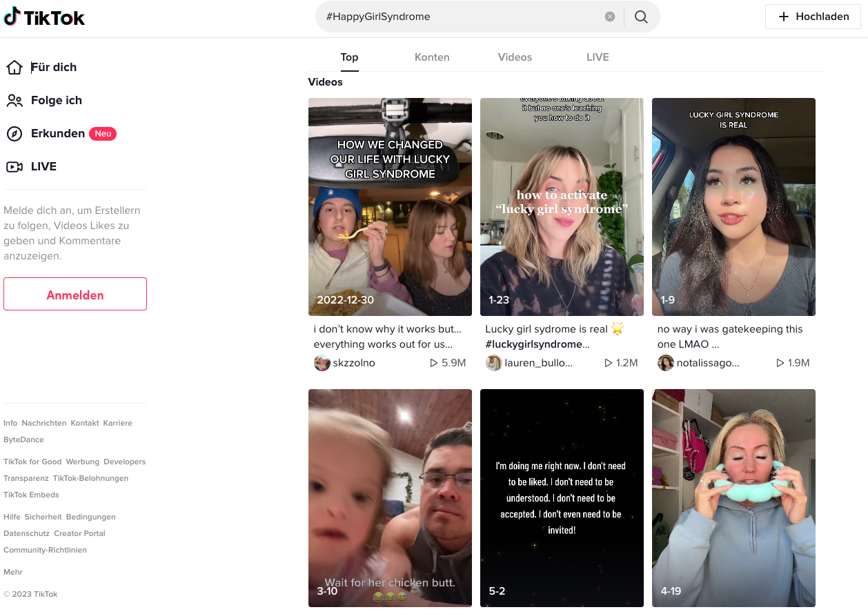868x614 pixels.
Task: Click the 5.9M play count
Action: pos(448,363)
